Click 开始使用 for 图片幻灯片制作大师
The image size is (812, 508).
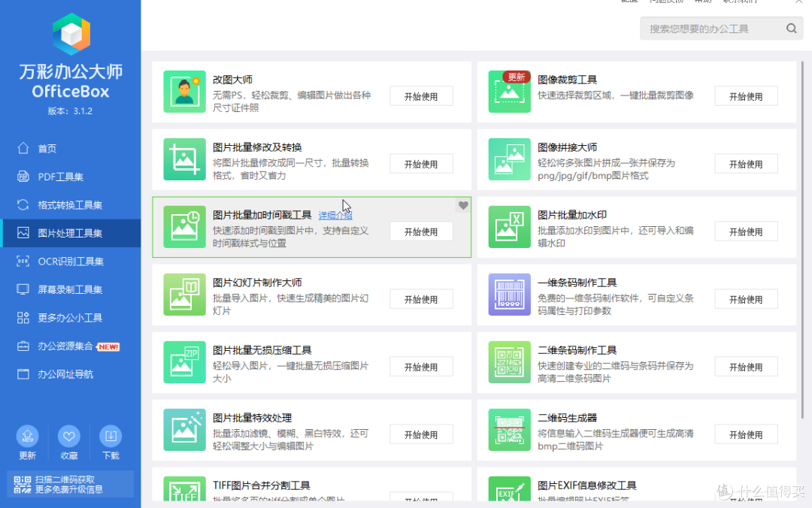pos(421,299)
